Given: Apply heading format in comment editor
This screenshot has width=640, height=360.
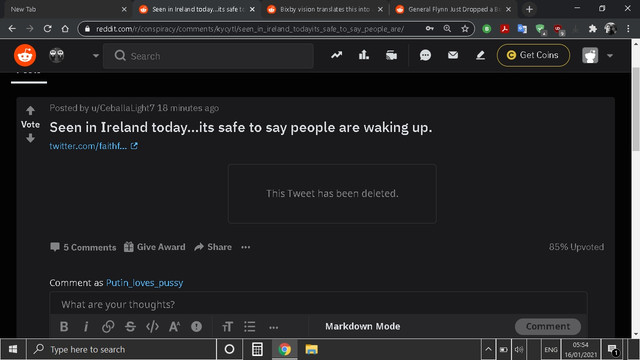Looking at the screenshot, I should pos(227,327).
